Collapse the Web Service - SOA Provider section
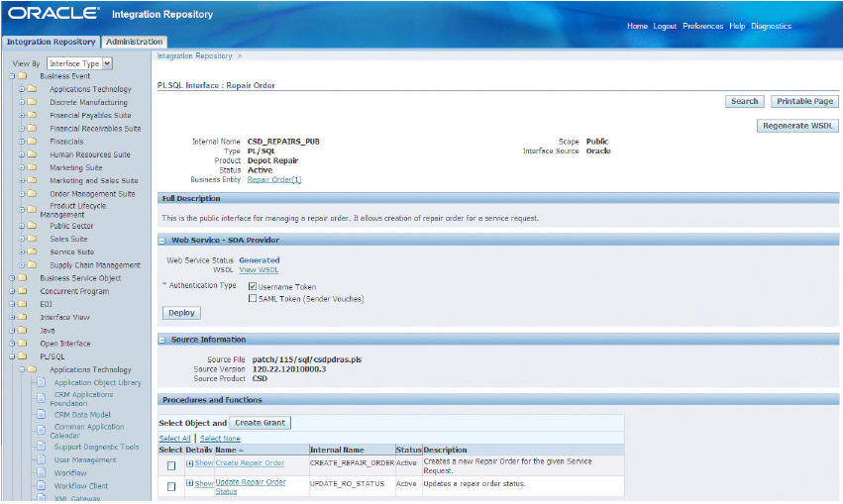 (161, 241)
